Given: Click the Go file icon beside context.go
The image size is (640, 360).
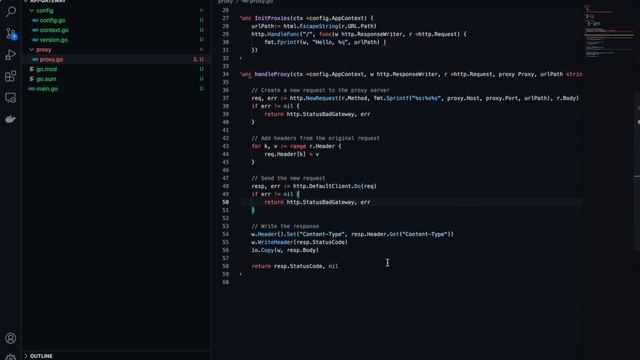Looking at the screenshot, I should tap(35, 30).
